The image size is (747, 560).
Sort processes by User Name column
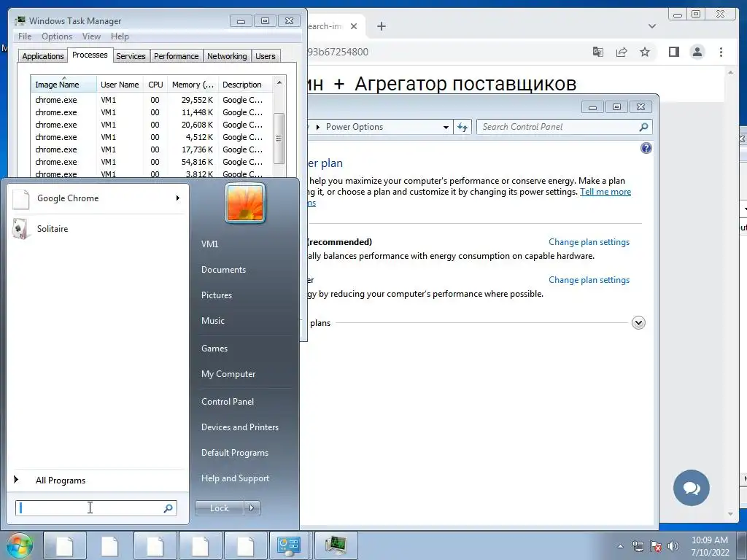(x=120, y=85)
